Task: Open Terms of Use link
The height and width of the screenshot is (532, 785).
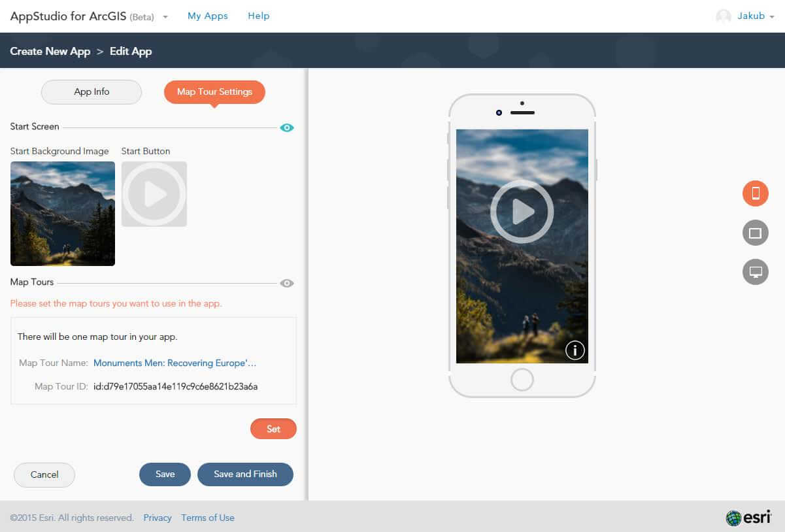Action: click(208, 518)
